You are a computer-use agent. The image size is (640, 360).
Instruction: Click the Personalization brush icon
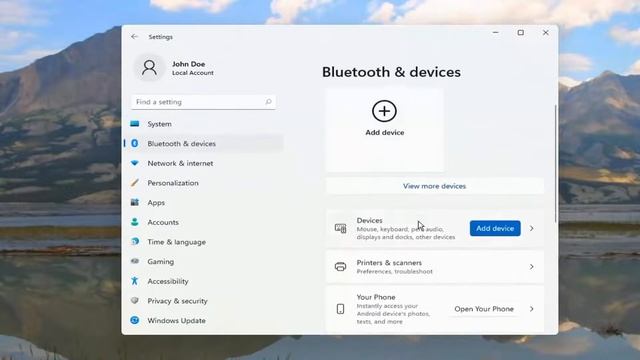point(135,182)
